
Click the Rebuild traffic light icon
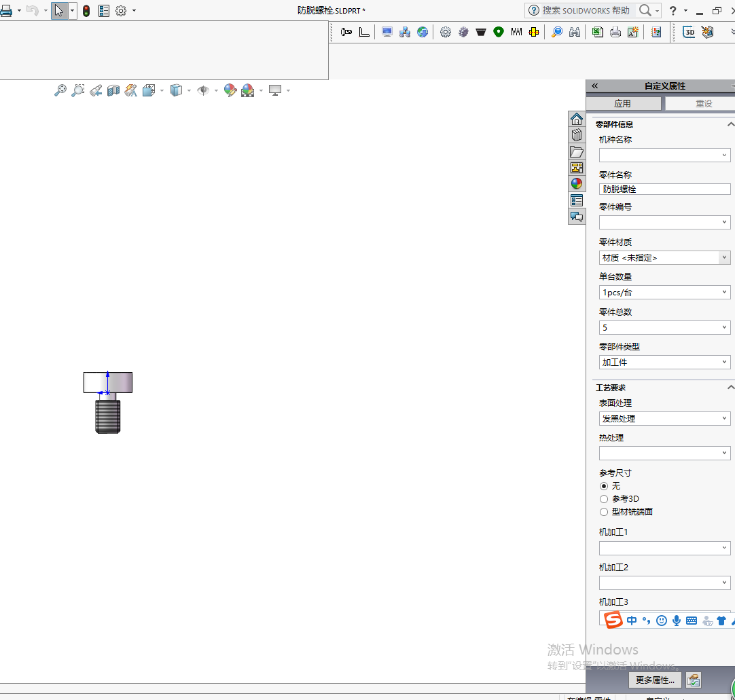tap(86, 11)
